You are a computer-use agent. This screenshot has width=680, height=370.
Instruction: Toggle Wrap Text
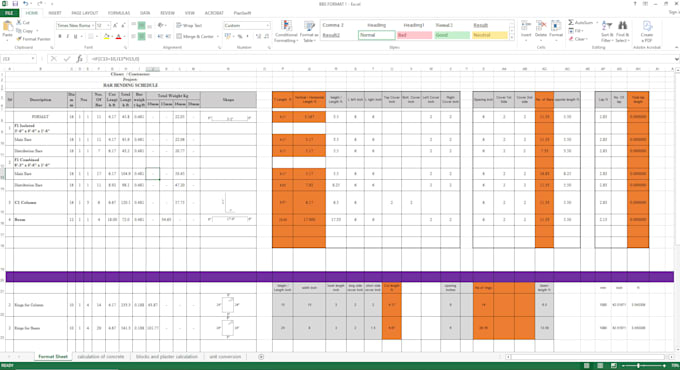189,26
